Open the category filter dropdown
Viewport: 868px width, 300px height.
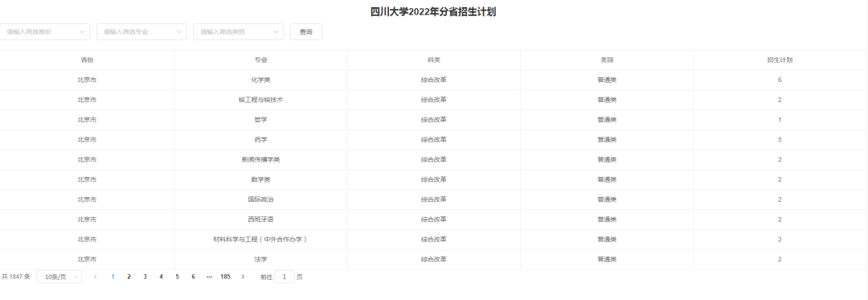coord(239,32)
